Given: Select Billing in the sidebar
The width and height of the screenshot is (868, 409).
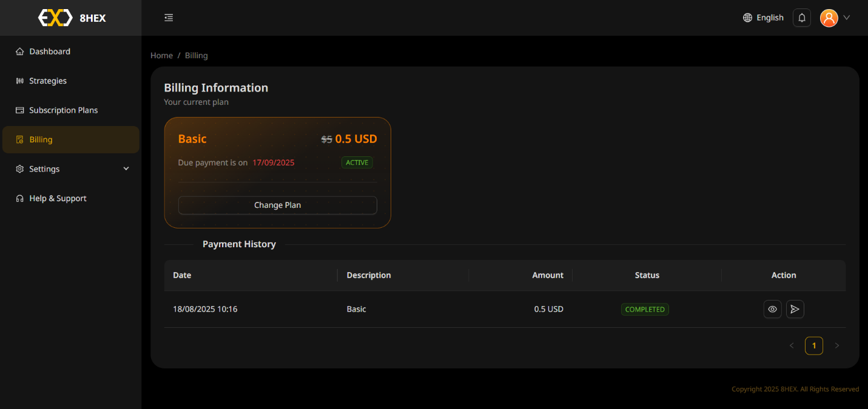Looking at the screenshot, I should click(x=41, y=139).
